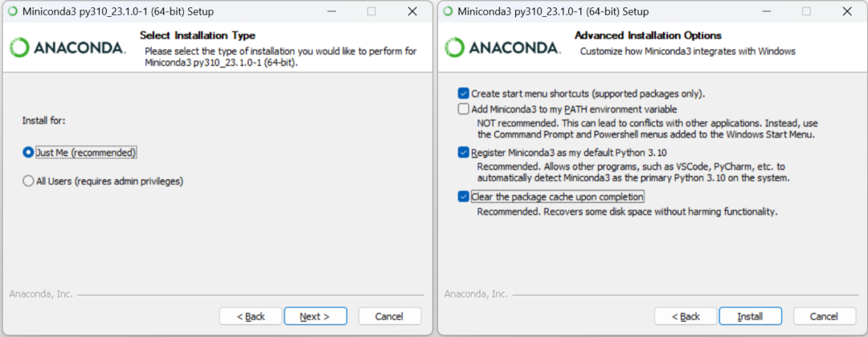Click the title bar icon of the Advanced Options window
Screen dimensions: 868x337
coord(446,11)
